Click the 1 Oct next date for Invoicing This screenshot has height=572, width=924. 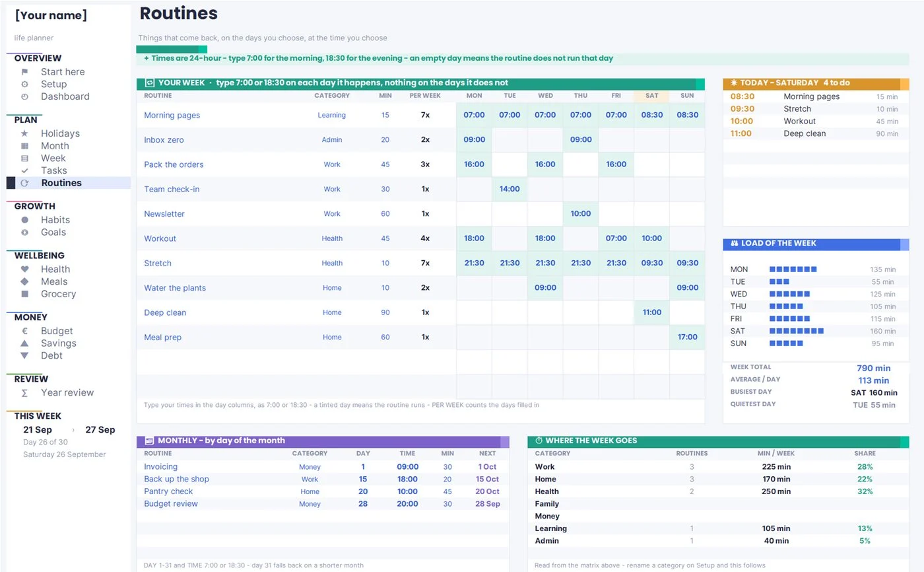point(488,467)
